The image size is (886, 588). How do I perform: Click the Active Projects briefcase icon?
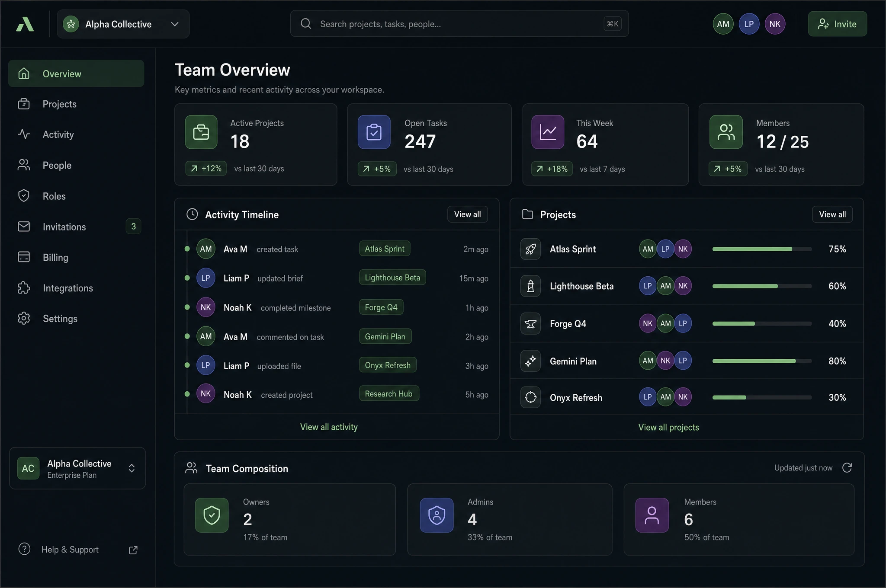pos(201,132)
